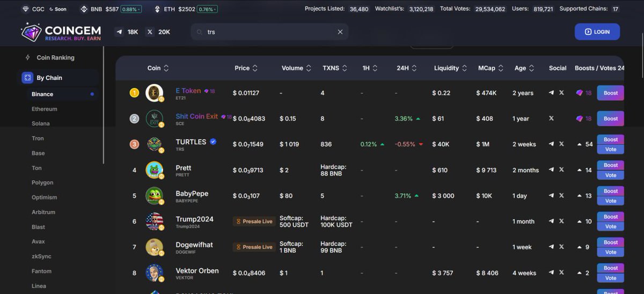Click the search box containing trs
The width and height of the screenshot is (644, 294).
pyautogui.click(x=269, y=32)
